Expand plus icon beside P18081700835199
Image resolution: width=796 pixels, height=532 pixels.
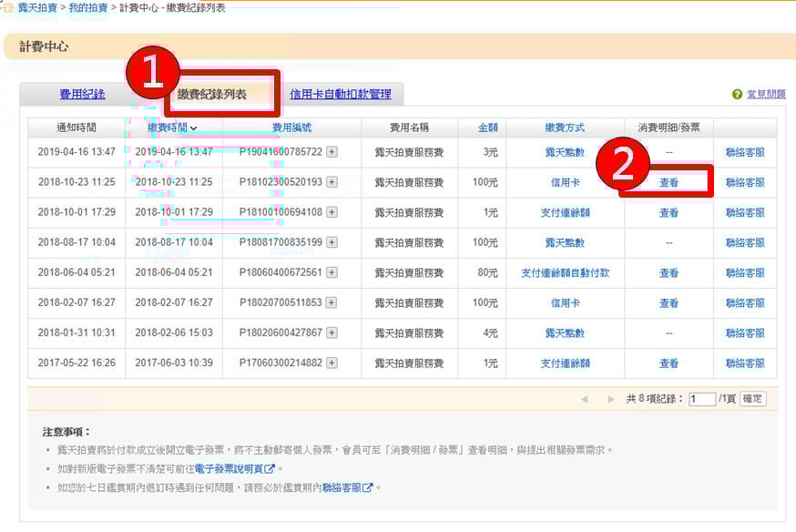point(332,242)
